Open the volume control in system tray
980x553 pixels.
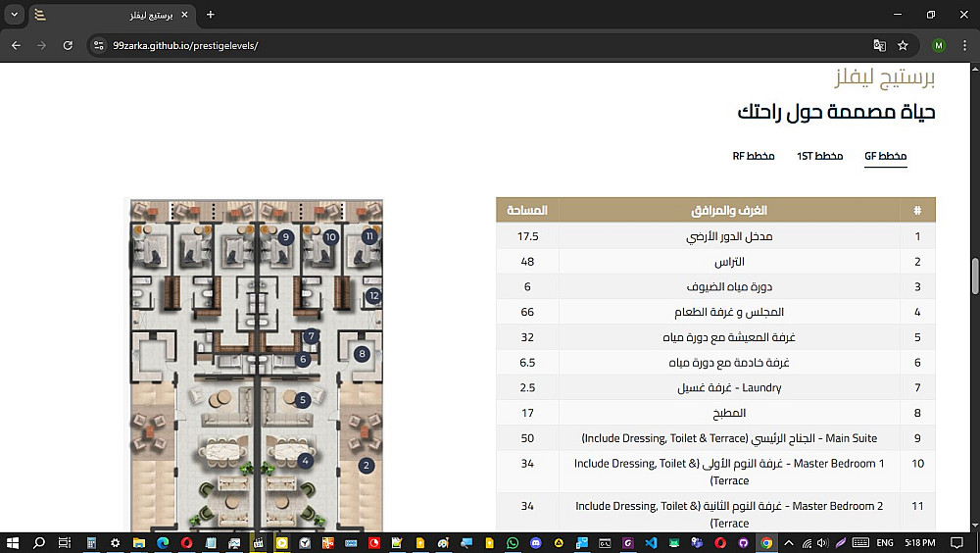[822, 542]
